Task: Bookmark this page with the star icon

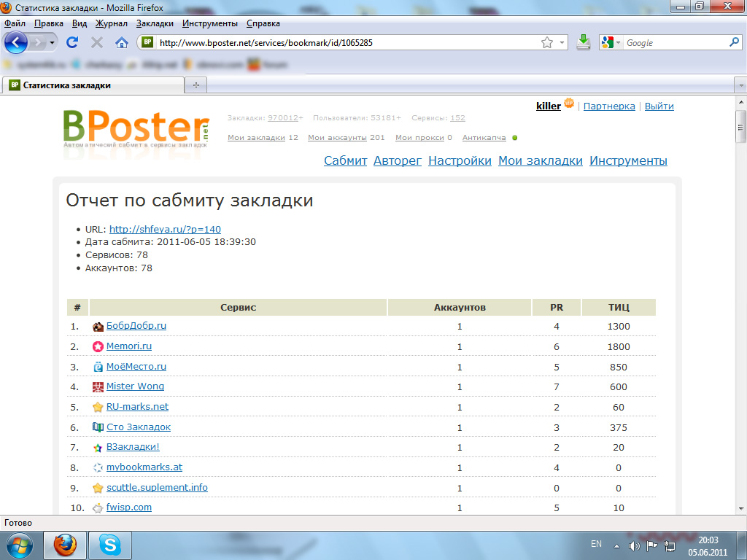Action: (547, 42)
